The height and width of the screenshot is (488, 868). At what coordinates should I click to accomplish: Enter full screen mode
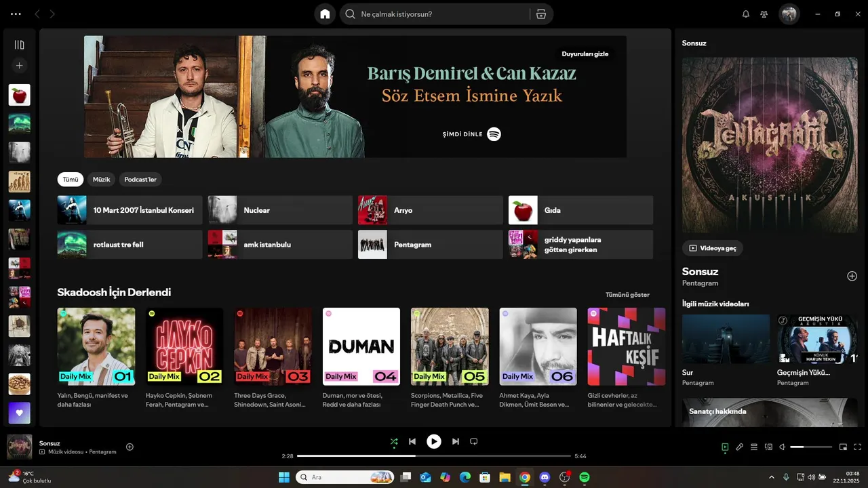pos(858,447)
